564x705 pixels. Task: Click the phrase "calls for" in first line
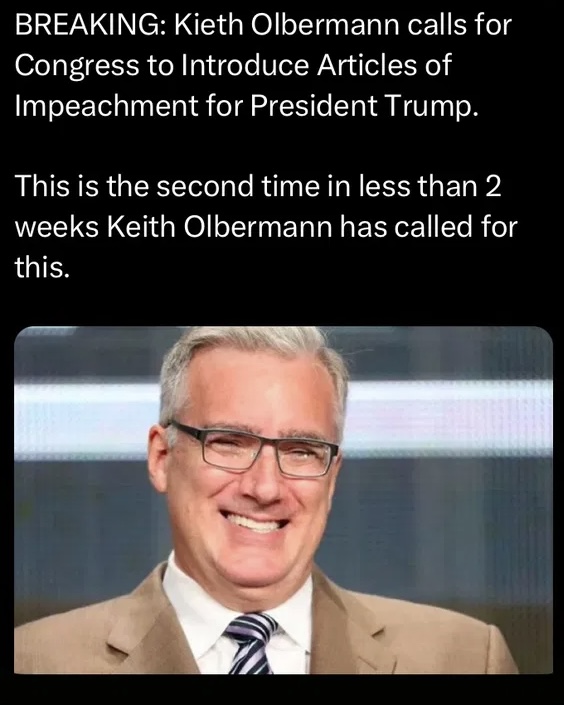(459, 25)
